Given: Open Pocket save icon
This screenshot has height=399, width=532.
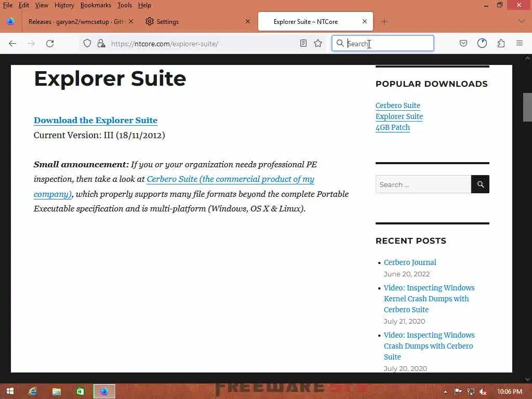Looking at the screenshot, I should (463, 44).
